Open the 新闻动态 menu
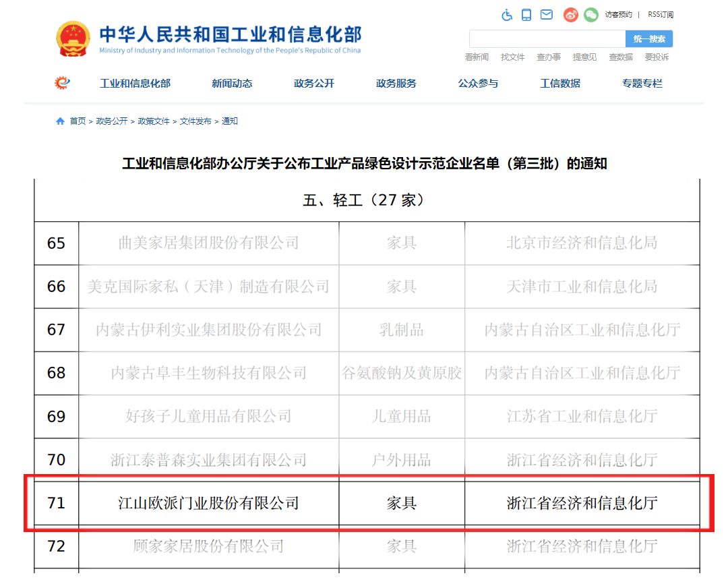728x586 pixels. point(232,84)
